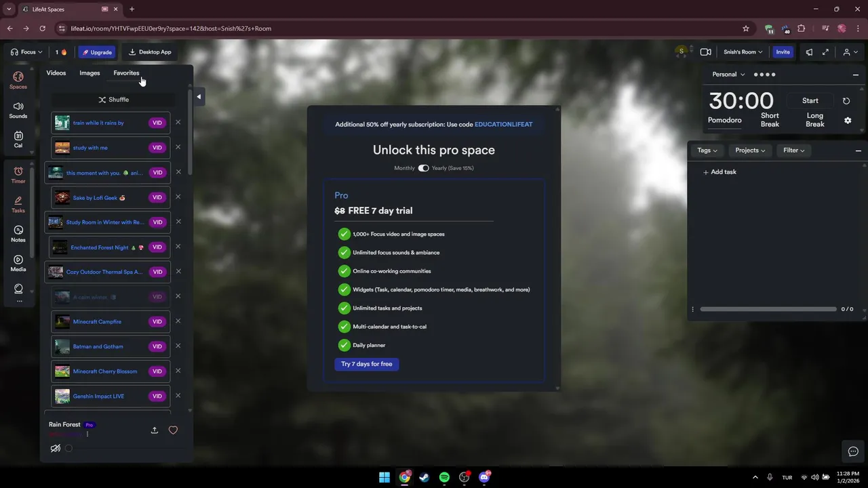Collapse the spaces panel arrow

point(199,97)
